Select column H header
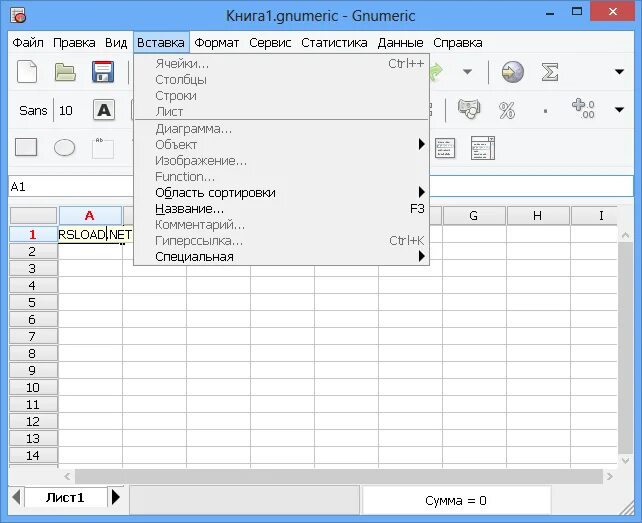This screenshot has height=523, width=642. click(x=538, y=215)
